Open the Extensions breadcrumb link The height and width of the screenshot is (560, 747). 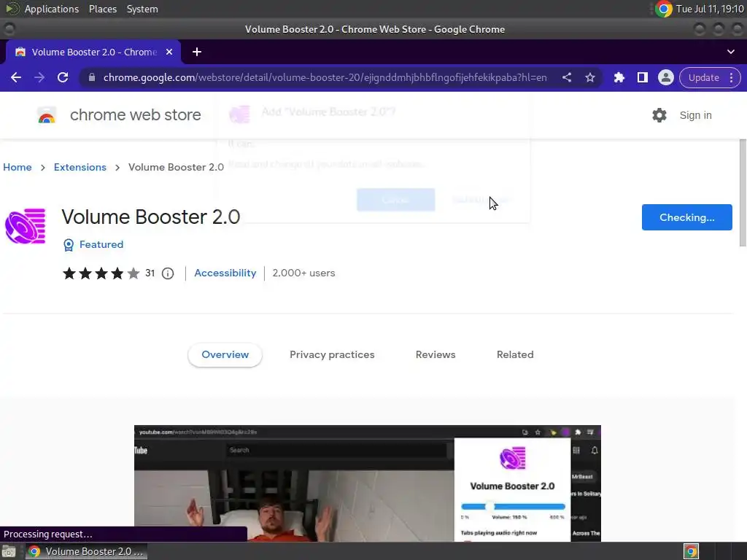coord(80,167)
